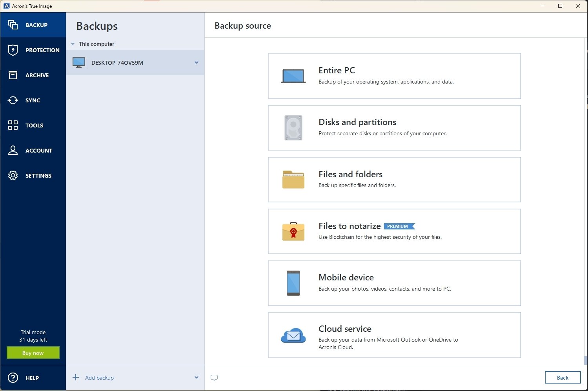588x391 pixels.
Task: Click the Files and folders icon
Action: 293,180
